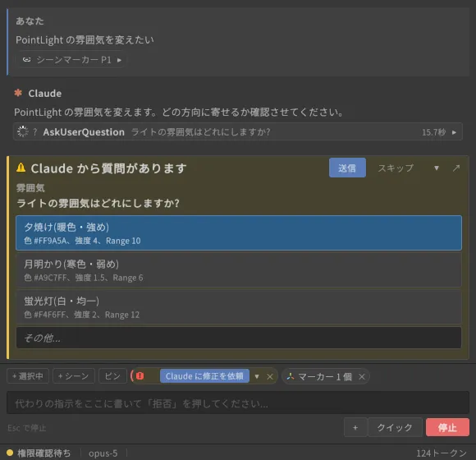The image size is (476, 460).
Task: Click the 送信 button
Action: pos(347,168)
